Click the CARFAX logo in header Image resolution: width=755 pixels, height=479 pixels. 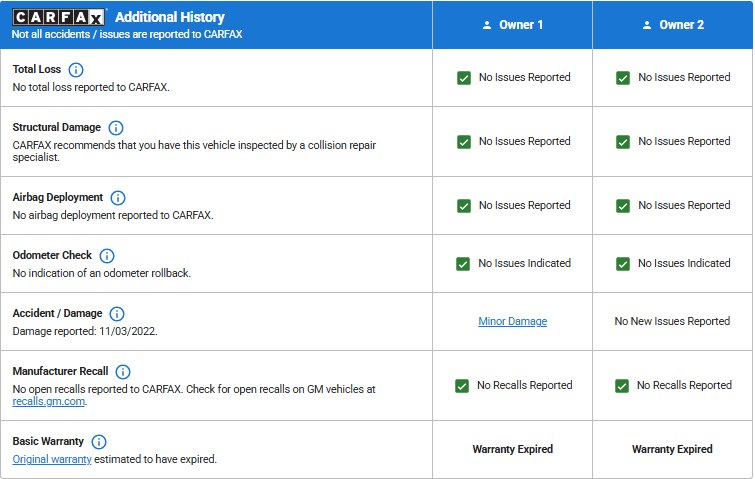59,17
